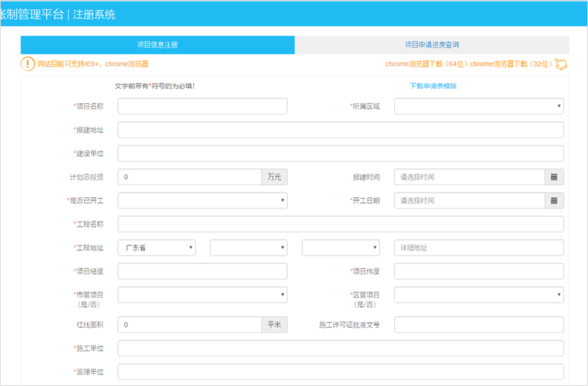Click the hand pointer icon at right
This screenshot has width=588, height=386.
point(561,64)
